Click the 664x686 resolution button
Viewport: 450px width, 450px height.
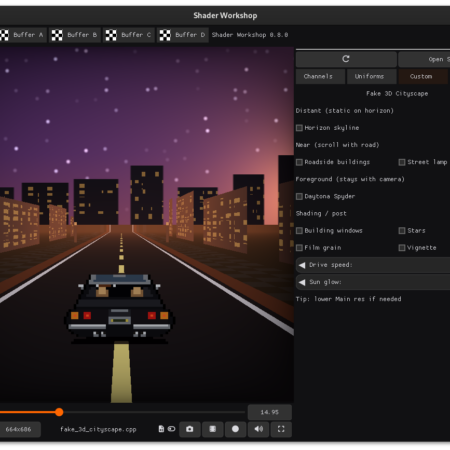coord(19,429)
